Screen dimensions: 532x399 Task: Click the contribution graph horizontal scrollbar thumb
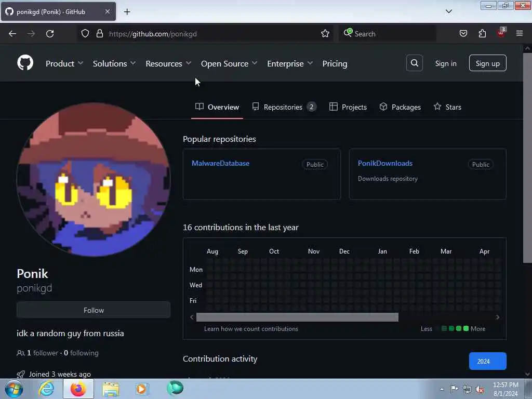(297, 317)
